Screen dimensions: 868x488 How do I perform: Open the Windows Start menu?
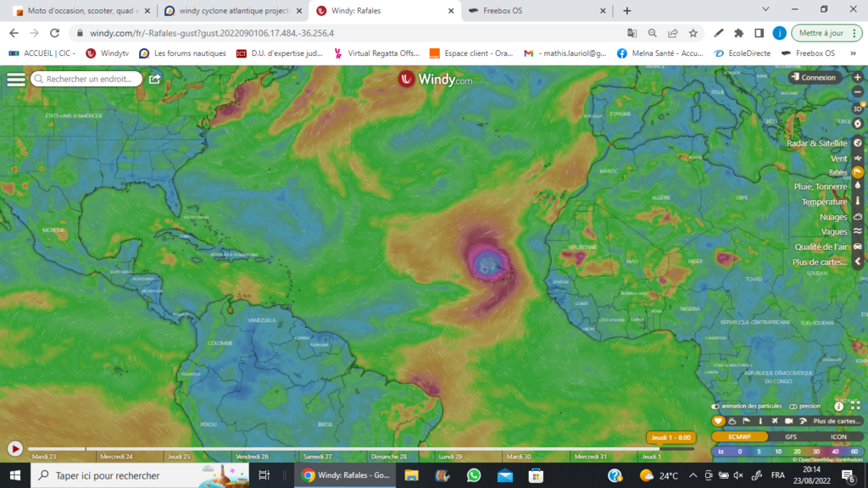pyautogui.click(x=15, y=475)
